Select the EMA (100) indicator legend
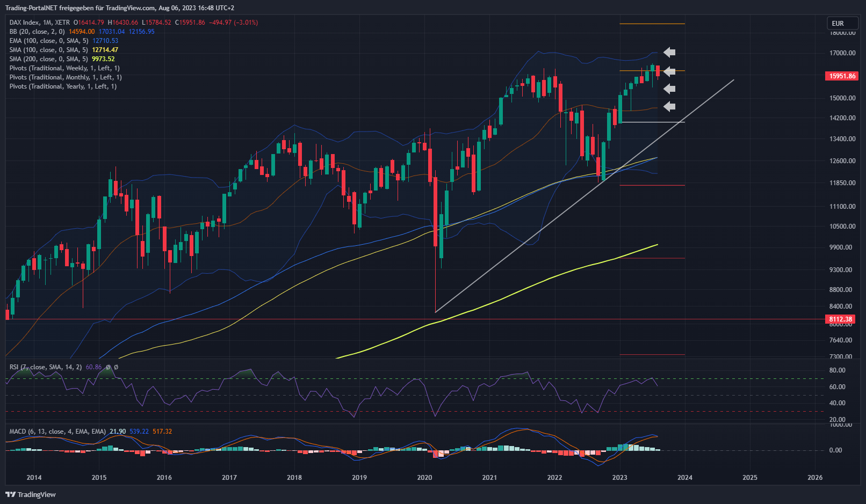The height and width of the screenshot is (504, 866). point(49,41)
